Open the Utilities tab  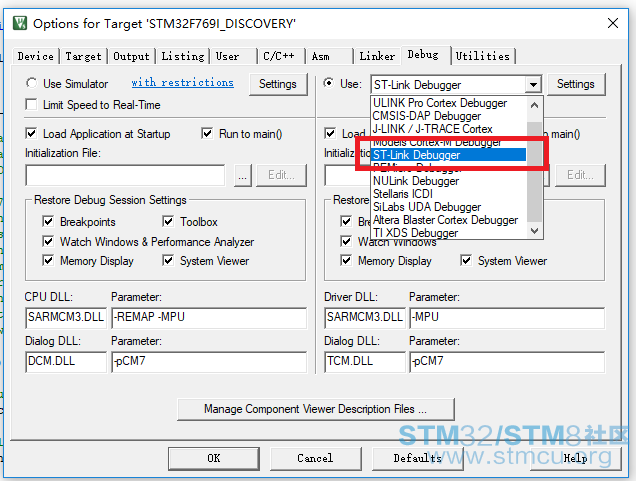click(x=483, y=56)
